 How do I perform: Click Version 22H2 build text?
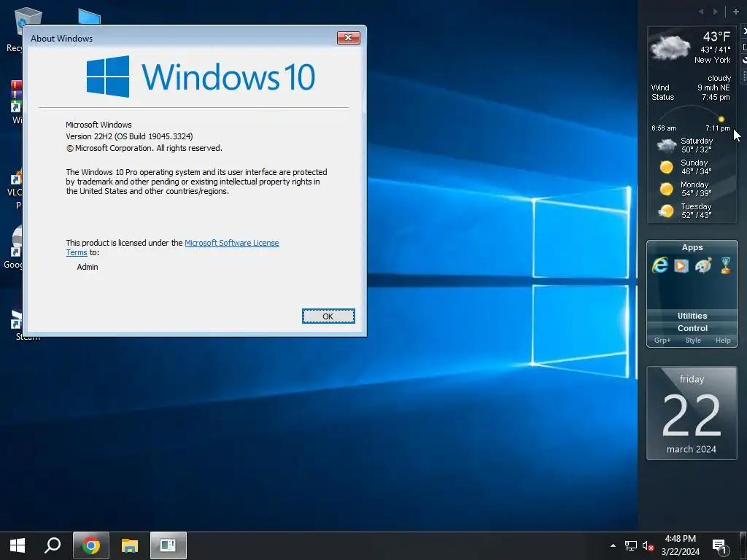pyautogui.click(x=129, y=136)
